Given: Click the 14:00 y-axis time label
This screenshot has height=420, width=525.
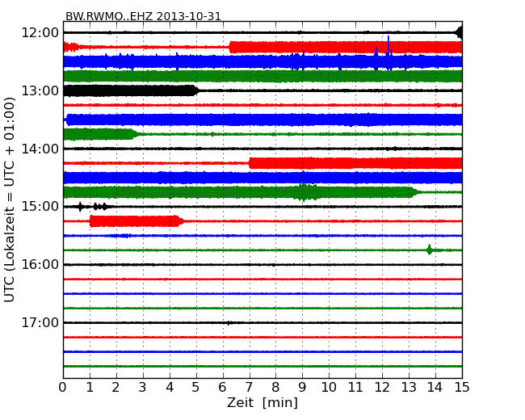Looking at the screenshot, I should click(x=40, y=149).
